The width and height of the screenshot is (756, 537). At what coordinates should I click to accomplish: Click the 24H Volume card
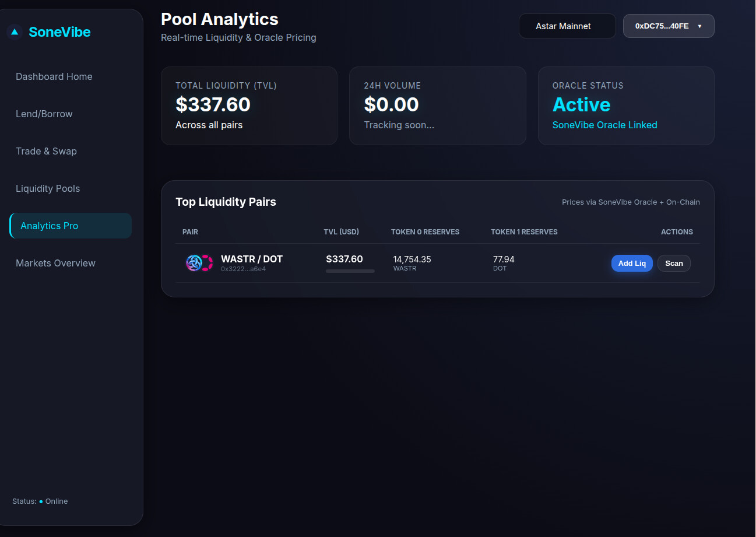(438, 106)
